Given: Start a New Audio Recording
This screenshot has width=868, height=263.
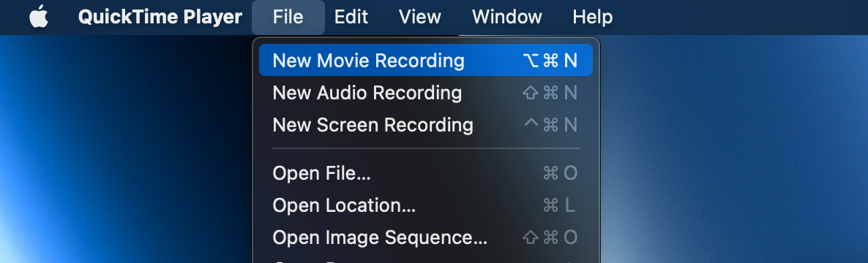Looking at the screenshot, I should point(426,92).
